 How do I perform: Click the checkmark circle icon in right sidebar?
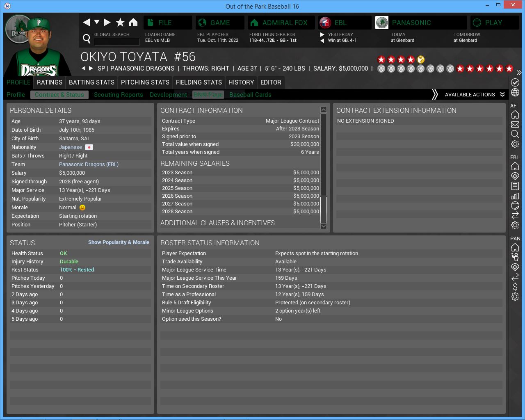[x=515, y=82]
